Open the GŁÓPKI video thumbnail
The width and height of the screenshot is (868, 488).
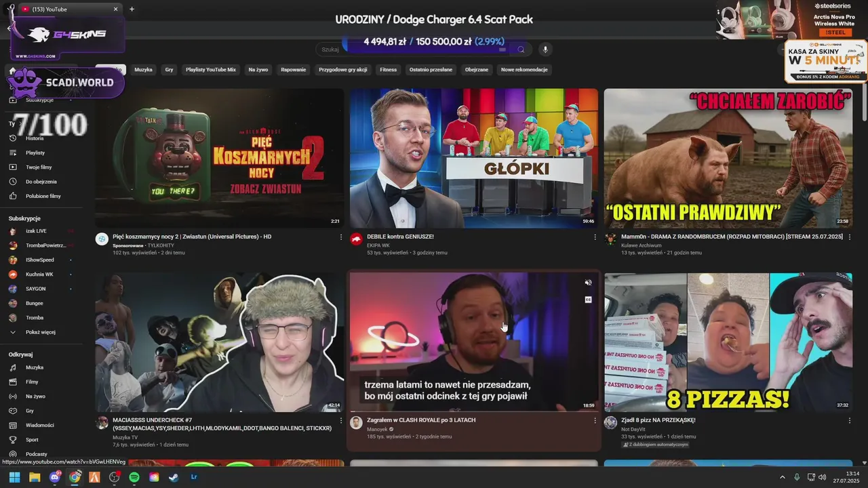pos(474,158)
